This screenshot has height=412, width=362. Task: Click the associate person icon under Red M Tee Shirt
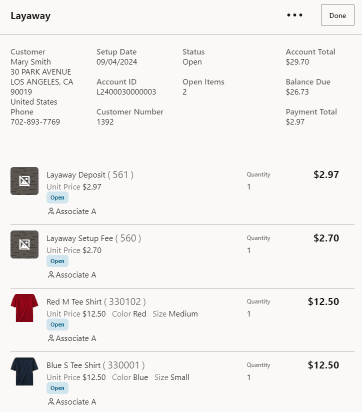coord(51,338)
